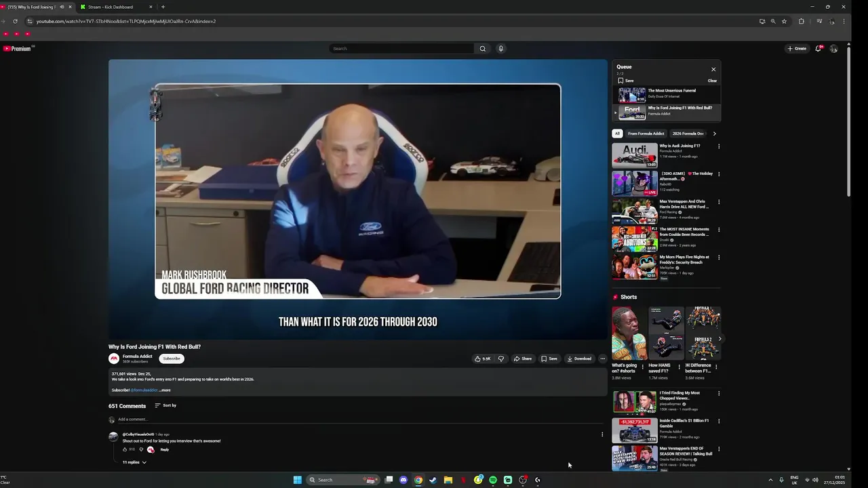The width and height of the screenshot is (868, 488).
Task: Open options for My Mom Plays FNAF video
Action: 719,258
